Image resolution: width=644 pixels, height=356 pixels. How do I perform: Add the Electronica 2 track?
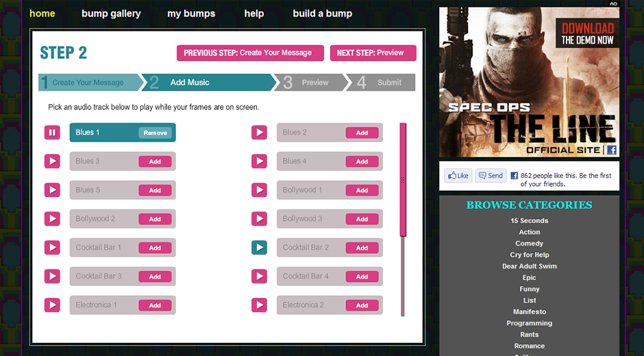[362, 305]
